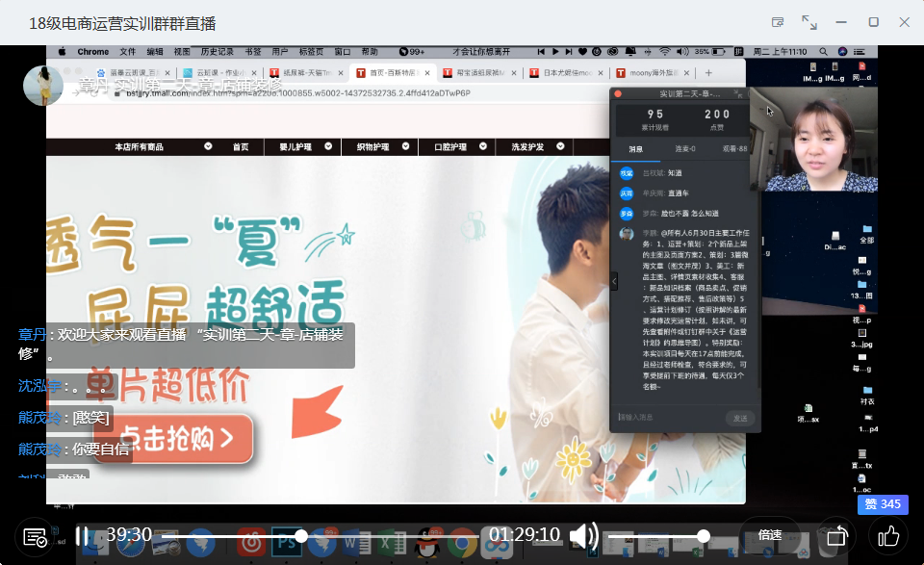
Task: Click the streamer avatar of 章丹
Action: (43, 86)
